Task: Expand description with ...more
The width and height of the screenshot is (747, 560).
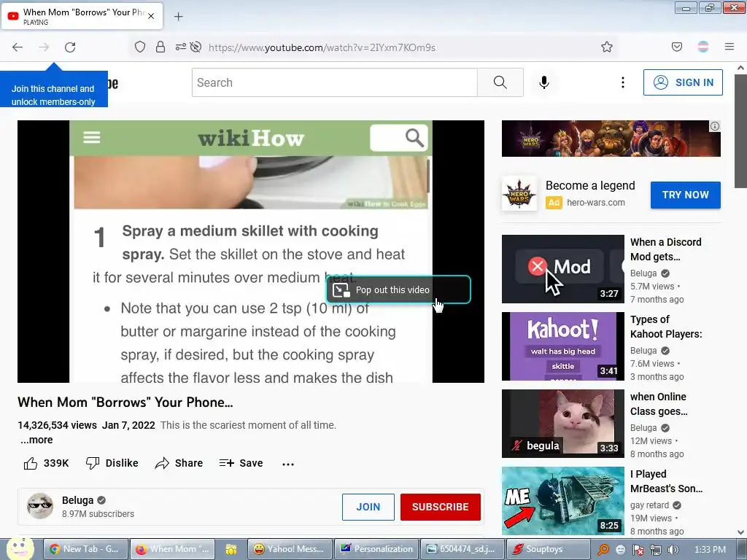Action: coord(36,440)
